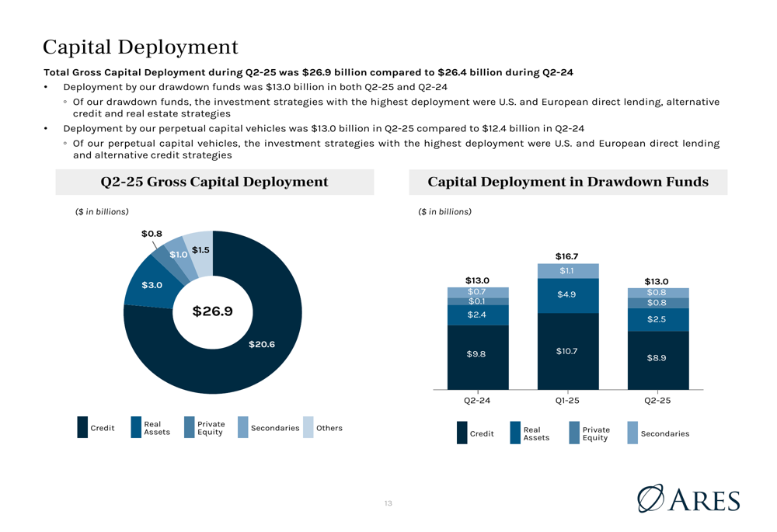Viewport: 777px width, 532px height.
Task: Click the Secondaries swatch in bar chart legend
Action: click(632, 433)
